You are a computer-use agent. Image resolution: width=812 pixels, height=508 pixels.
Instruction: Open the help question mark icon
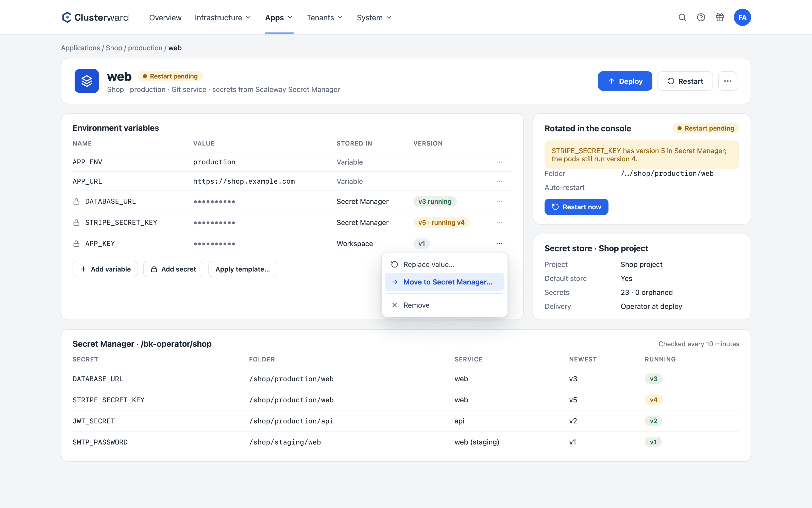click(x=701, y=18)
